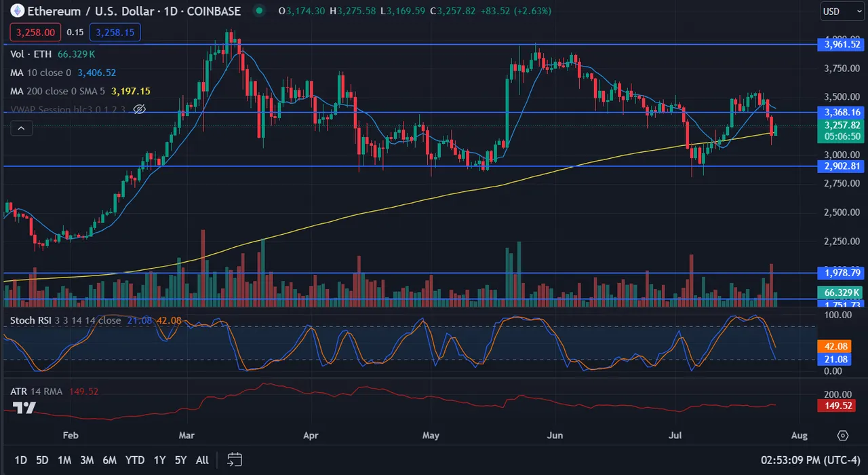Screen dimensions: 868x475
Task: Select the 5D time range
Action: click(x=42, y=460)
